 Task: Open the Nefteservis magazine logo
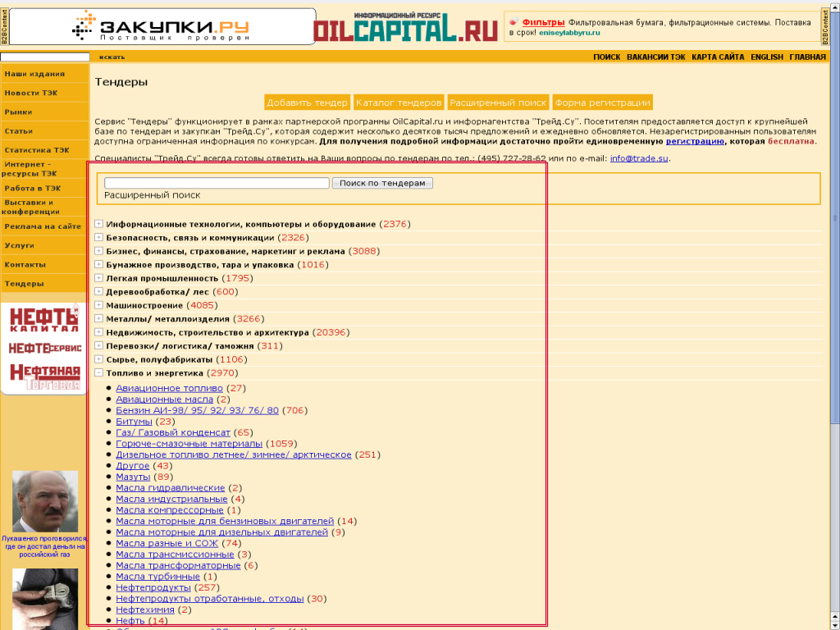[44, 348]
